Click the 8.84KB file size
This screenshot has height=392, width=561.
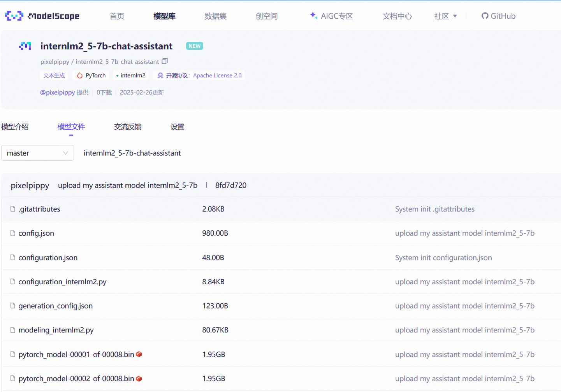tap(213, 282)
